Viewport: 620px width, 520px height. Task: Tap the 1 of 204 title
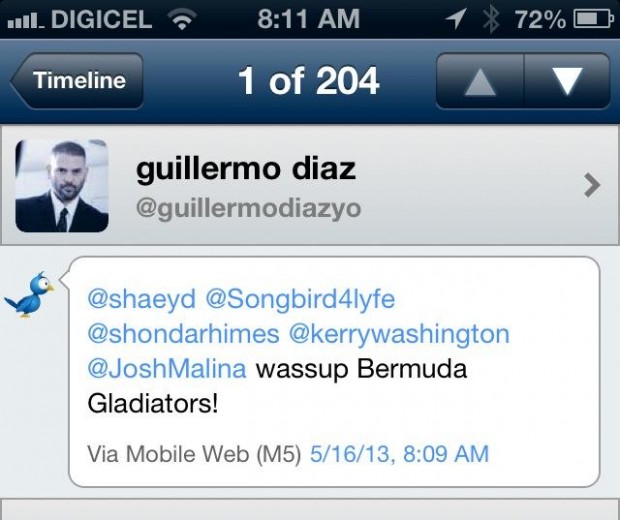click(x=308, y=81)
